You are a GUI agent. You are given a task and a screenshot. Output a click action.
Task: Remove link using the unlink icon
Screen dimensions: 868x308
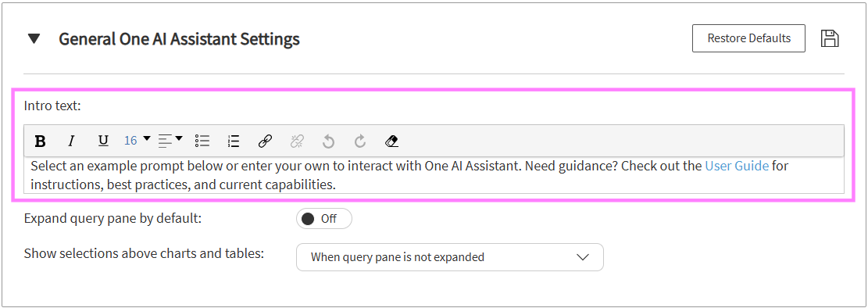(x=297, y=141)
